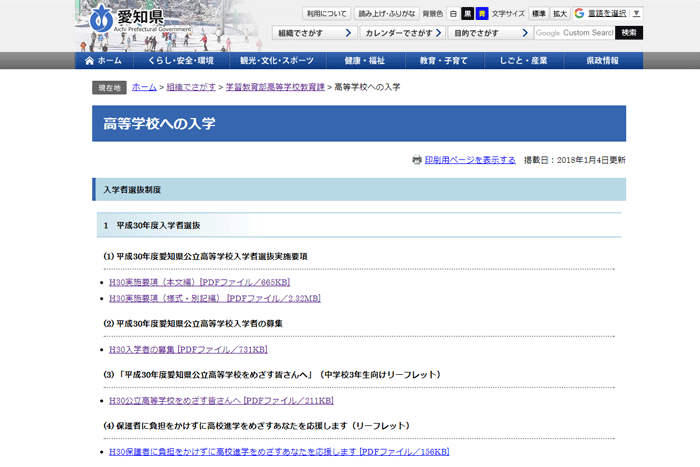Image resolution: width=700 pixels, height=467 pixels.
Task: Click the printer icon for print page
Action: pyautogui.click(x=417, y=160)
